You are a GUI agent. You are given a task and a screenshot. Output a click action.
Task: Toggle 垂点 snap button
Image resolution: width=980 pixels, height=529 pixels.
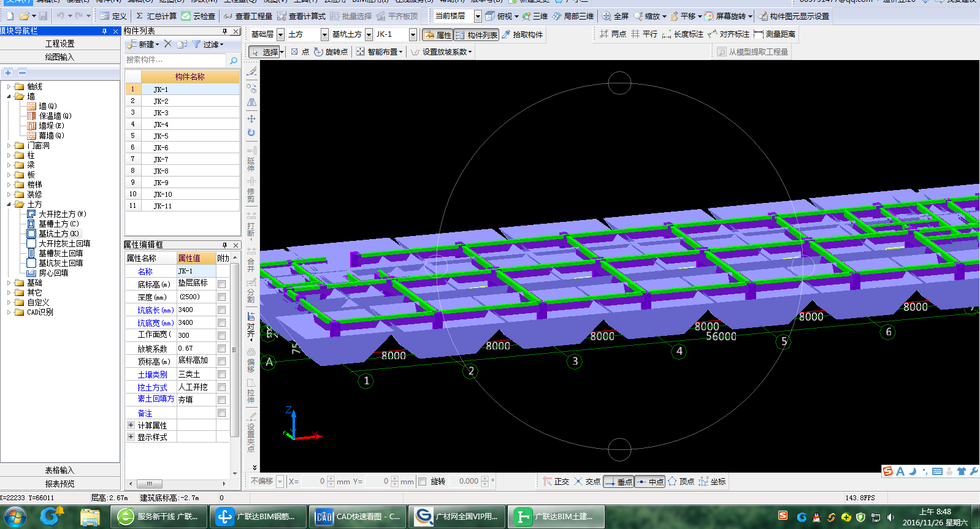(x=619, y=482)
